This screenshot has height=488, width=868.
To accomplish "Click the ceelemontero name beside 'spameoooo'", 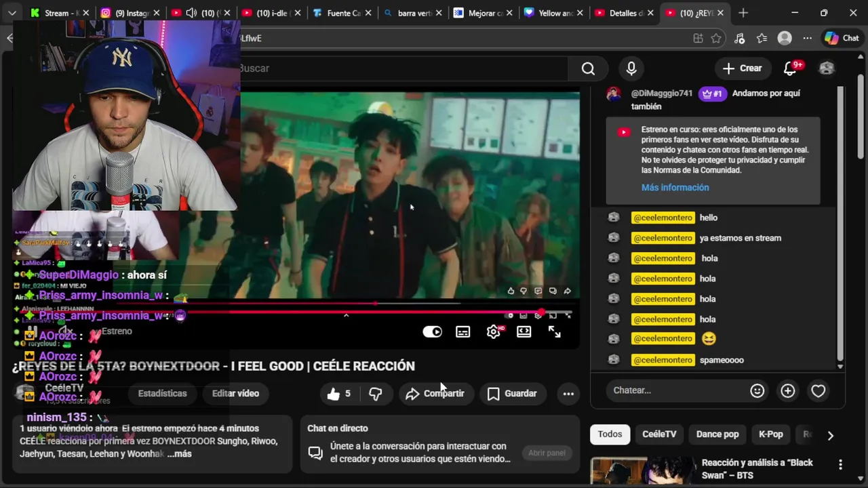I will pos(663,360).
